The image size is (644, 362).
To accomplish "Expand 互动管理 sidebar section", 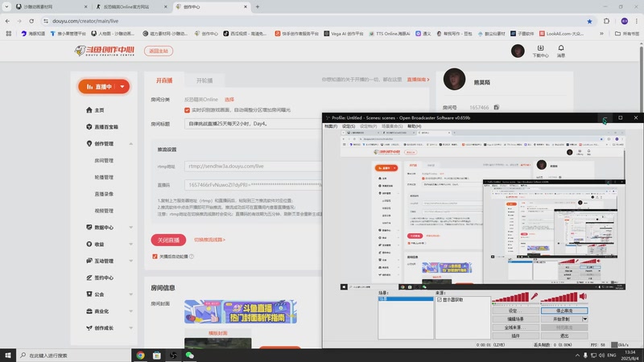I will 131,261.
